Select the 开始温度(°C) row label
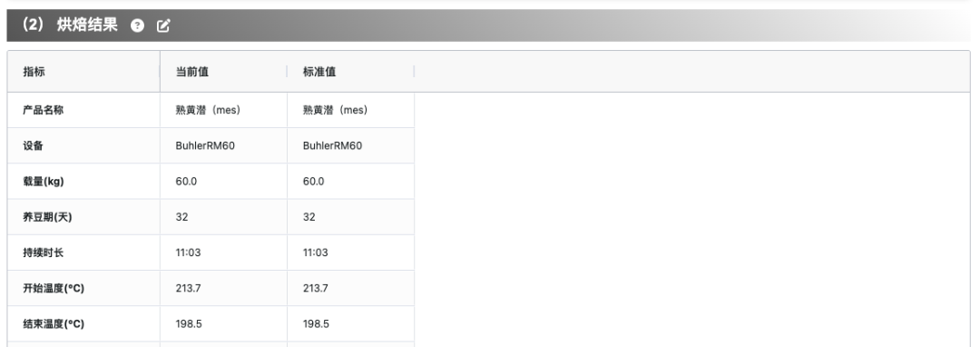 (54, 288)
